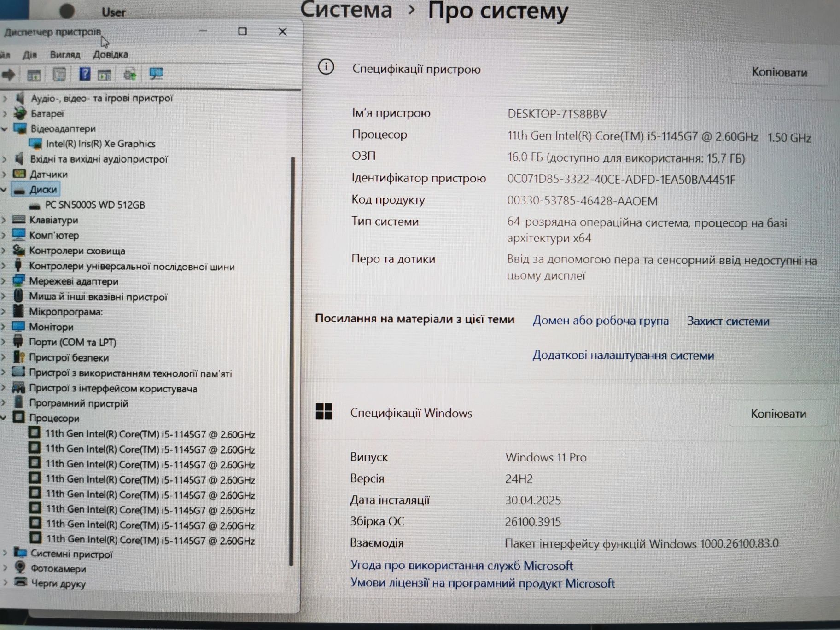Click the device name DESKTOP-7TS8BBV
The image size is (840, 630).
coord(557,114)
